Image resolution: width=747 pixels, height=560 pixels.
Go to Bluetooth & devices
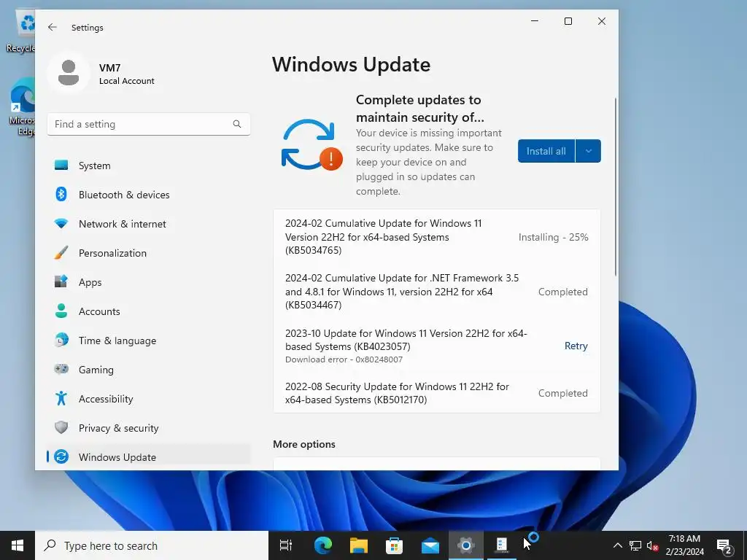coord(149,194)
